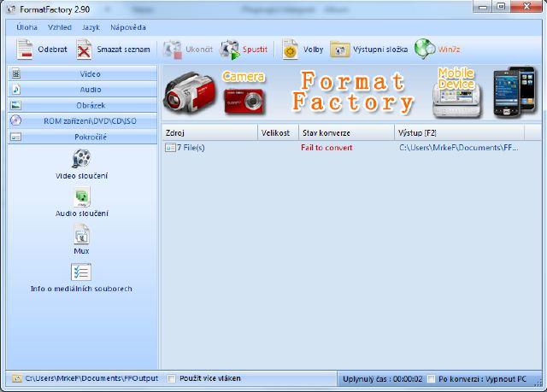Screen dimensions: 547x392
Task: Click the 7 File(s) task row icon
Action: click(170, 148)
